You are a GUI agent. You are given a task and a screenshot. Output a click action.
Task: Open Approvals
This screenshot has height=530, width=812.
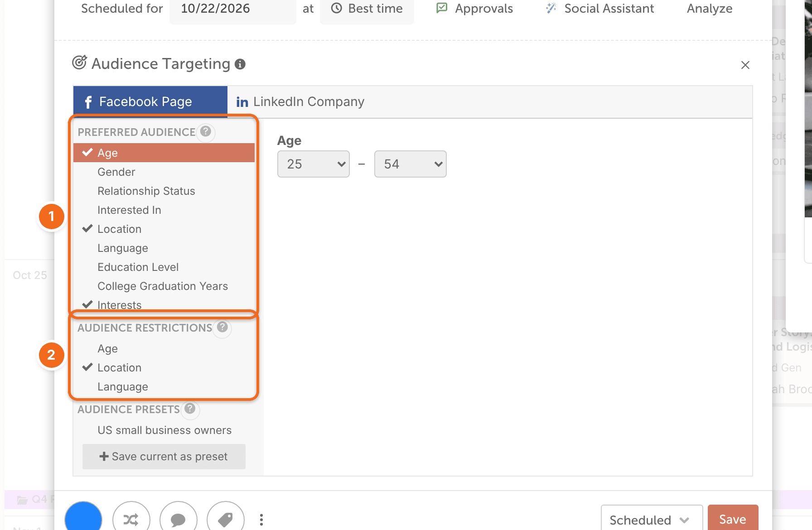click(474, 9)
